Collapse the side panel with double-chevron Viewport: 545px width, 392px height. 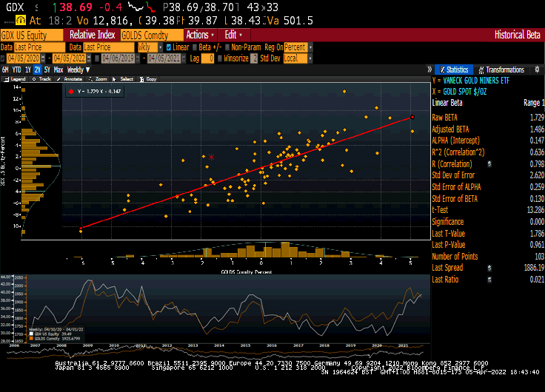[x=429, y=70]
